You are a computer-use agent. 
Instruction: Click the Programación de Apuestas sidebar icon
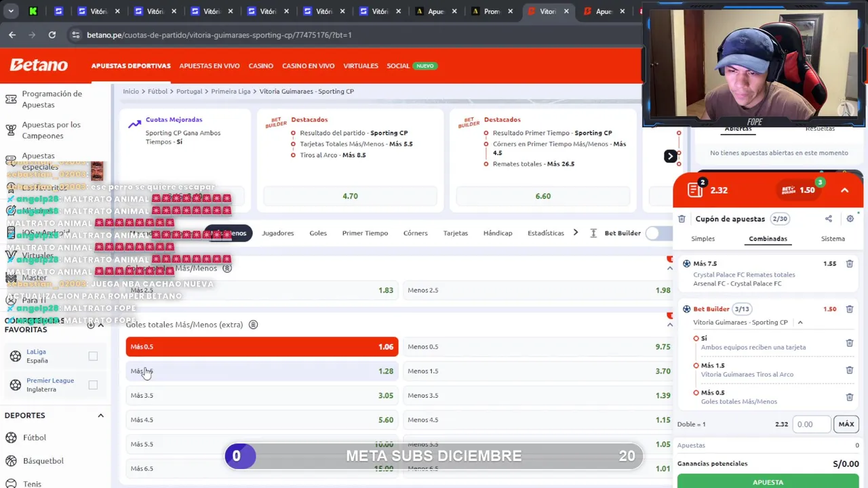[11, 99]
